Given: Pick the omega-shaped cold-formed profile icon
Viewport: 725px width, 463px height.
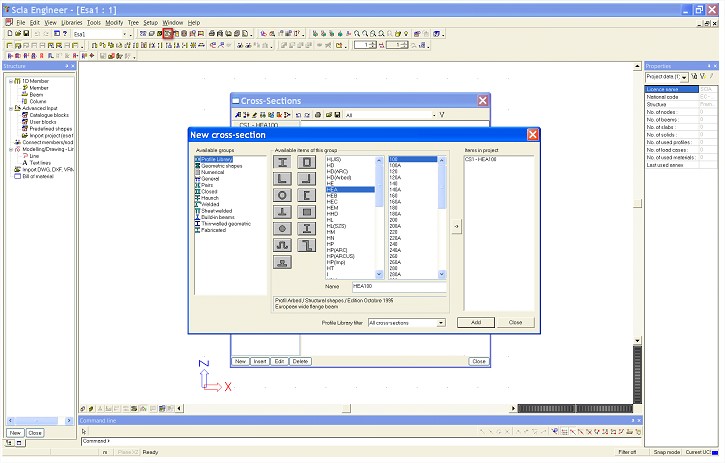Looking at the screenshot, I should 283,245.
